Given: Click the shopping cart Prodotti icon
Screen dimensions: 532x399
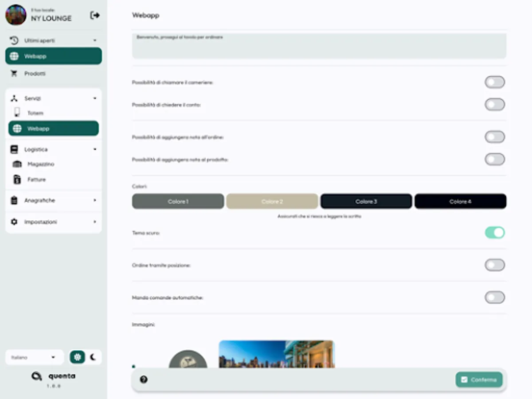Looking at the screenshot, I should (x=15, y=74).
